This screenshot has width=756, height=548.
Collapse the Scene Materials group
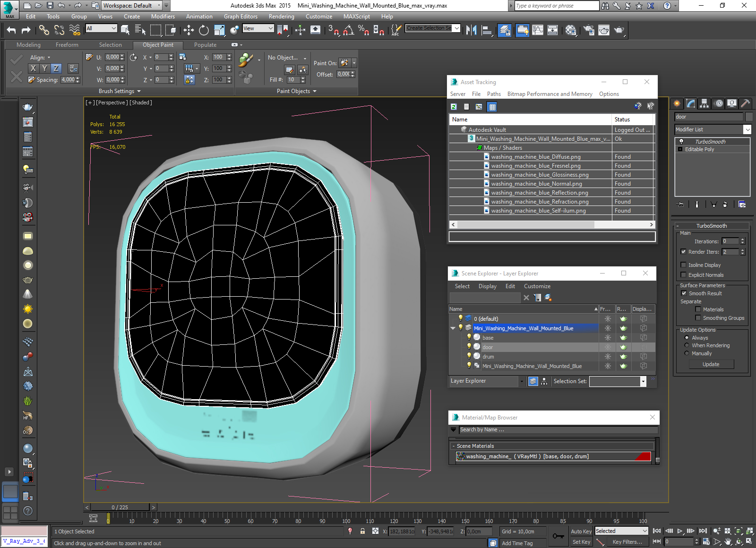[453, 446]
